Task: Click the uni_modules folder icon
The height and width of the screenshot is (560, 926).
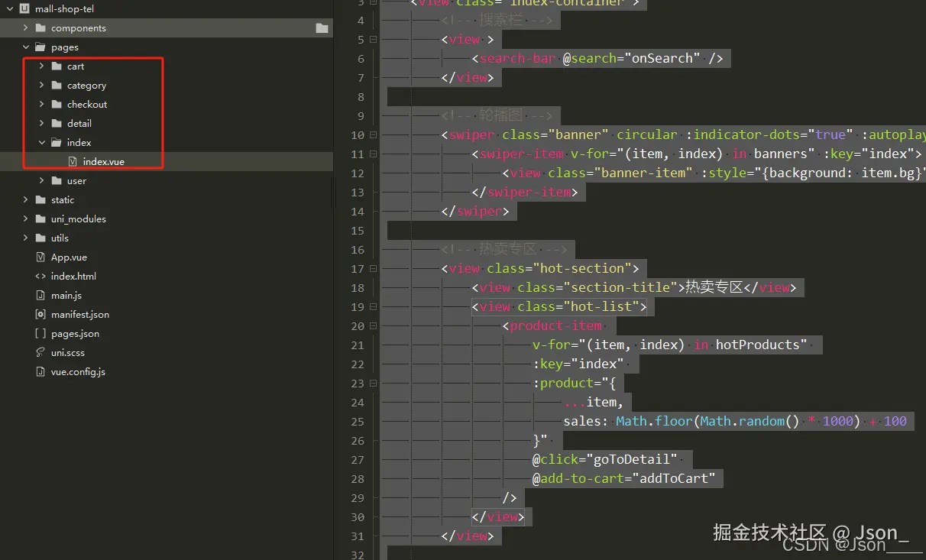Action: [40, 219]
